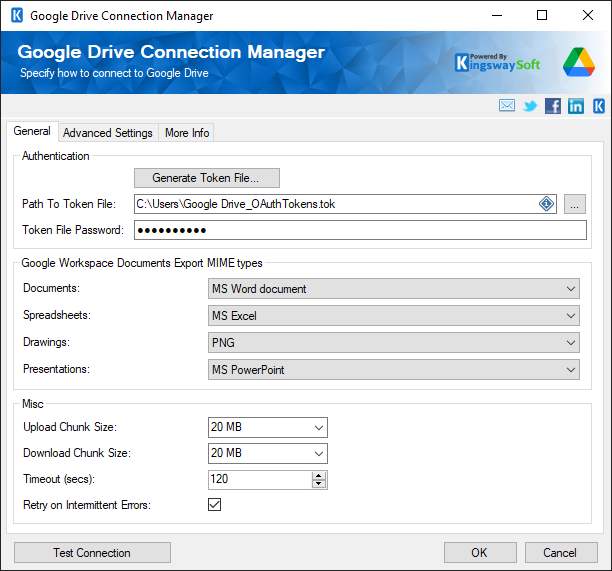Confirm with the OK button
The image size is (612, 571).
click(480, 553)
